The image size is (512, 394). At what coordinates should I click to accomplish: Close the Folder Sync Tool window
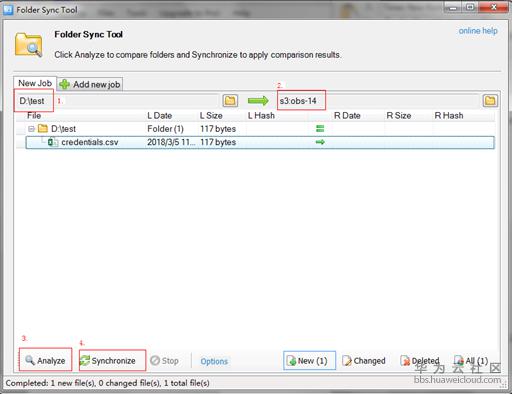coord(493,7)
